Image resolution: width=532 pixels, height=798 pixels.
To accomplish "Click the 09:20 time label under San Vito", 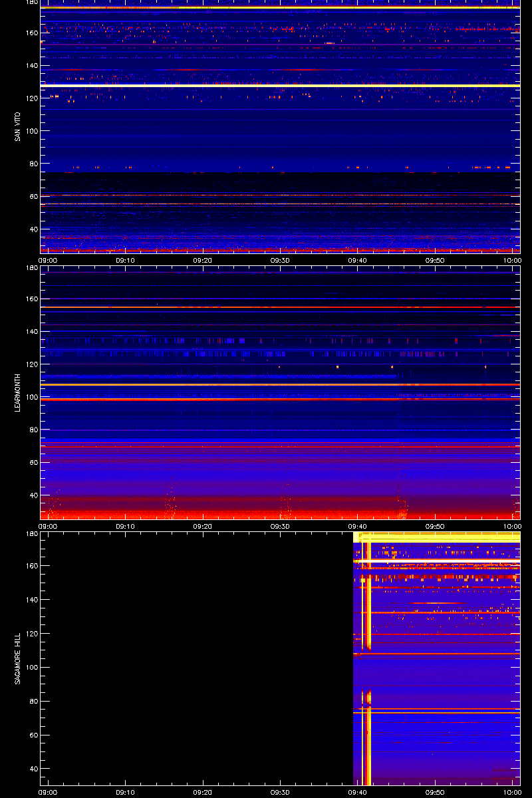I will click(x=203, y=261).
